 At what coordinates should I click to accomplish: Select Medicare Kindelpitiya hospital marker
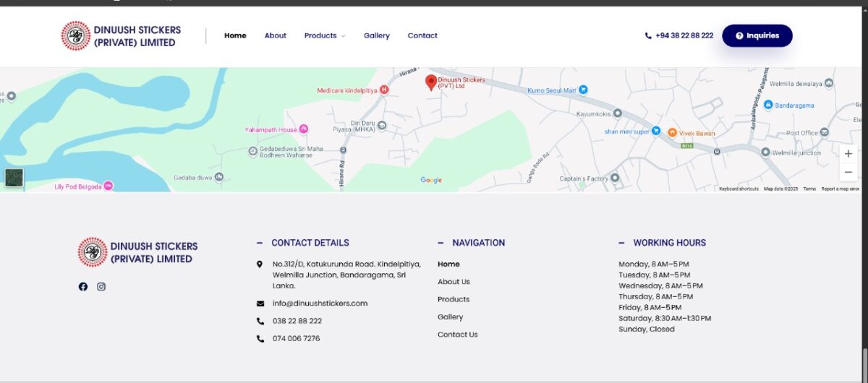pos(384,90)
